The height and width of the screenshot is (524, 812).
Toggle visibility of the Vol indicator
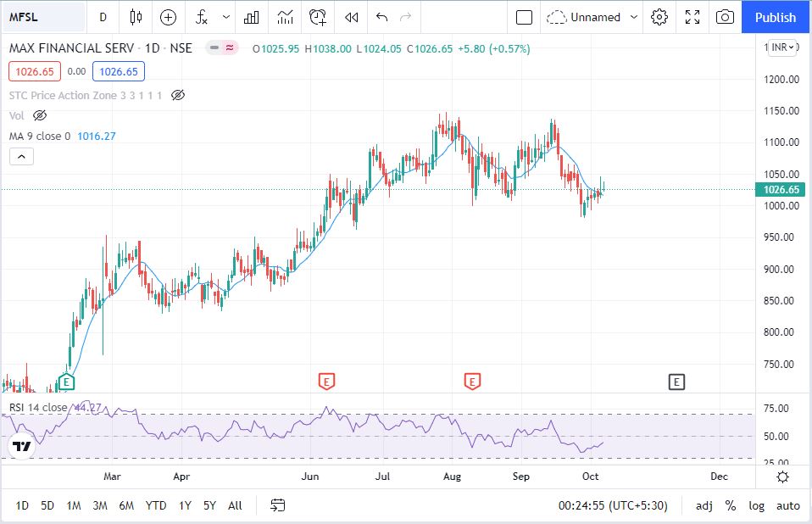[x=40, y=115]
